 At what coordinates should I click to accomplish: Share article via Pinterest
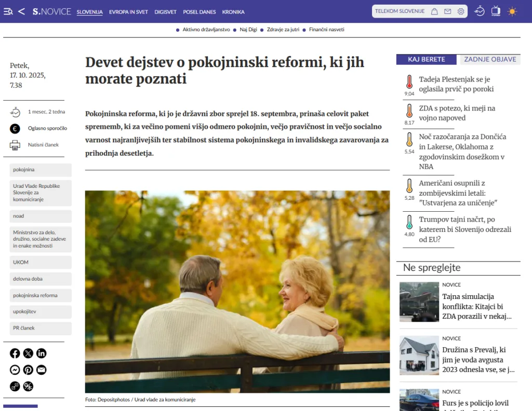coord(28,370)
